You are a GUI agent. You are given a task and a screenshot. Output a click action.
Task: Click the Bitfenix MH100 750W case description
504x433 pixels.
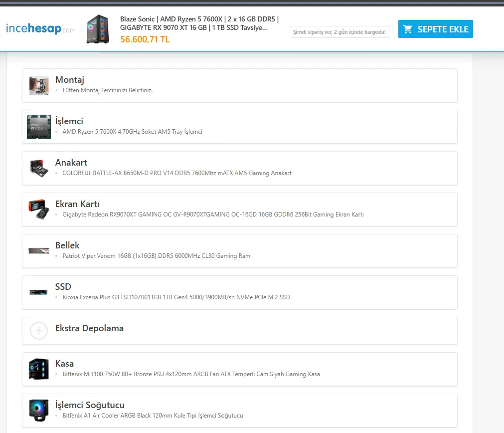191,374
